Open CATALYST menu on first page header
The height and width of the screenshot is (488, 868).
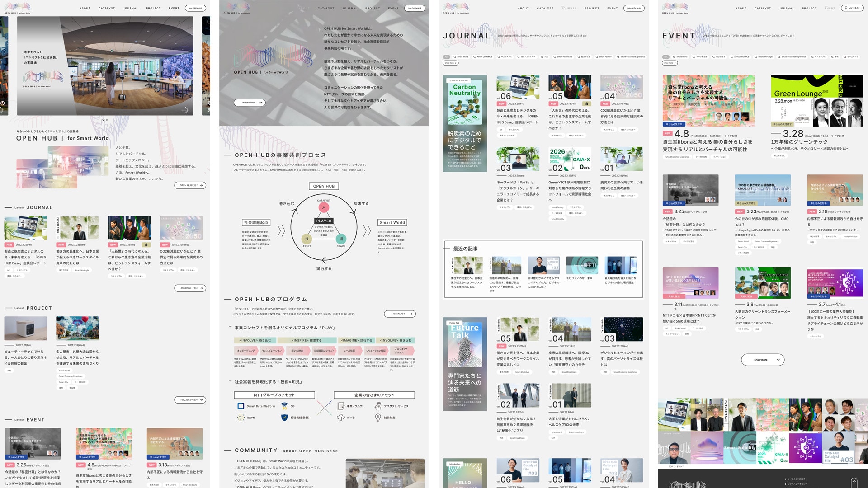pos(107,8)
